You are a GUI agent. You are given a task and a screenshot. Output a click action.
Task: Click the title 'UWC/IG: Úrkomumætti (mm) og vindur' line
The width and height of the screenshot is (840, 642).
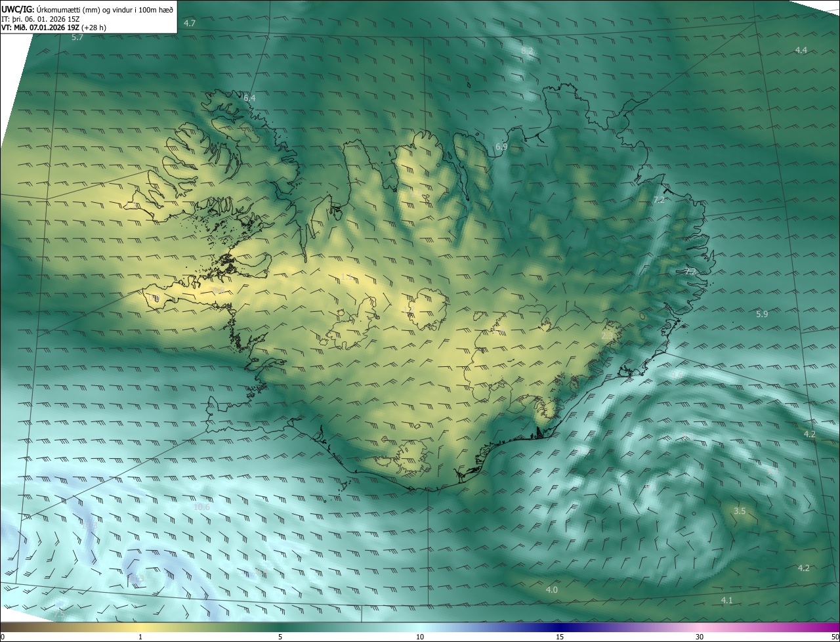coord(87,9)
